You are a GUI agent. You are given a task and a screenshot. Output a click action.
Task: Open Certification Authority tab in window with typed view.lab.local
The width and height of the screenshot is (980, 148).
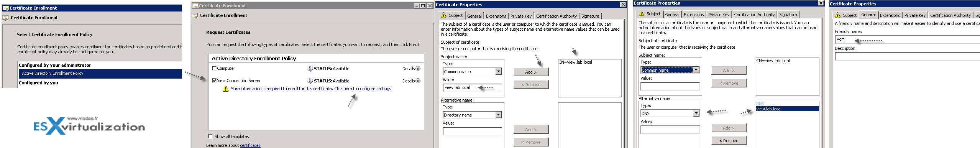(556, 16)
